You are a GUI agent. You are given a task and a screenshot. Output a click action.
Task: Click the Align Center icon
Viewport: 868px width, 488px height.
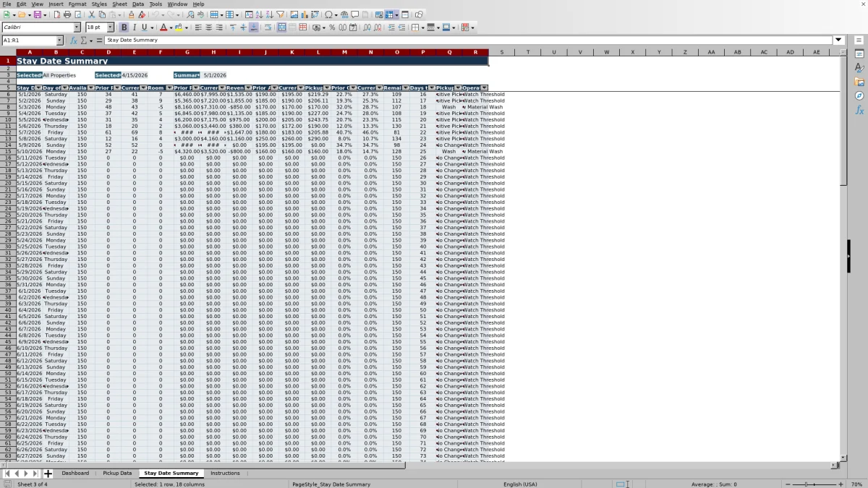[x=208, y=27]
